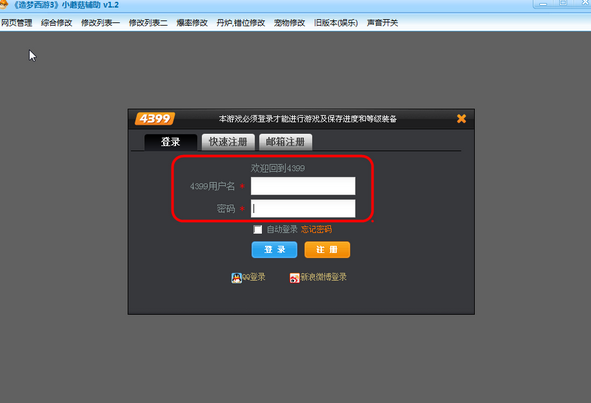This screenshot has width=591, height=403.
Task: Close the 4399 login dialog with orange X
Action: click(x=461, y=119)
